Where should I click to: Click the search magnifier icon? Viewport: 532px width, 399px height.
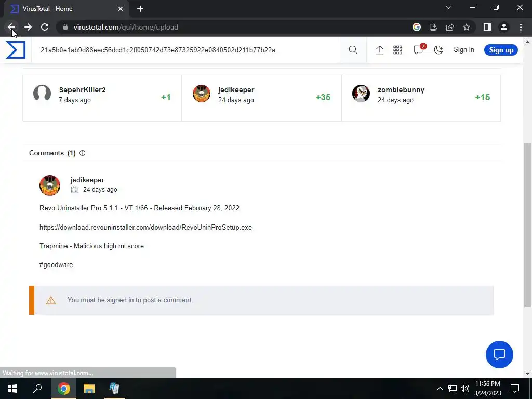tap(353, 50)
